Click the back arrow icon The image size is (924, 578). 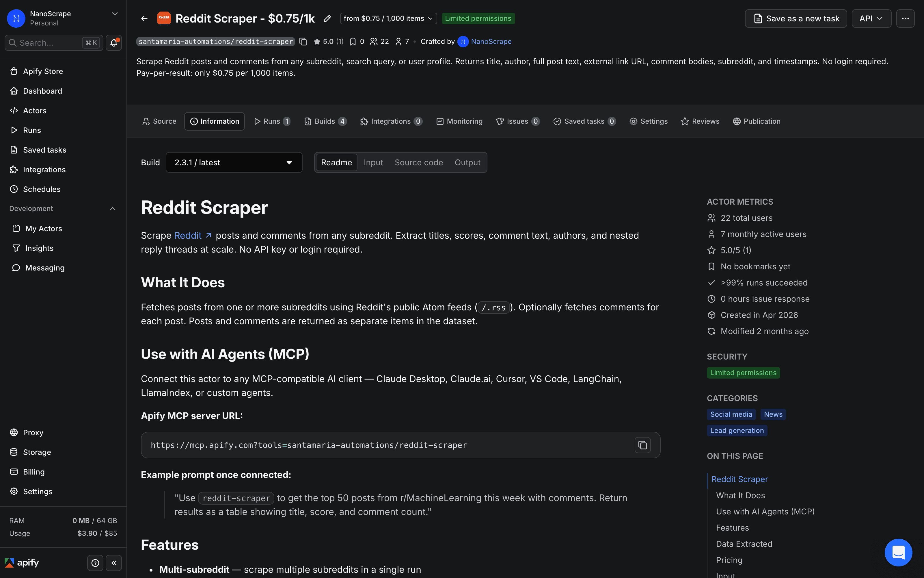pos(144,18)
